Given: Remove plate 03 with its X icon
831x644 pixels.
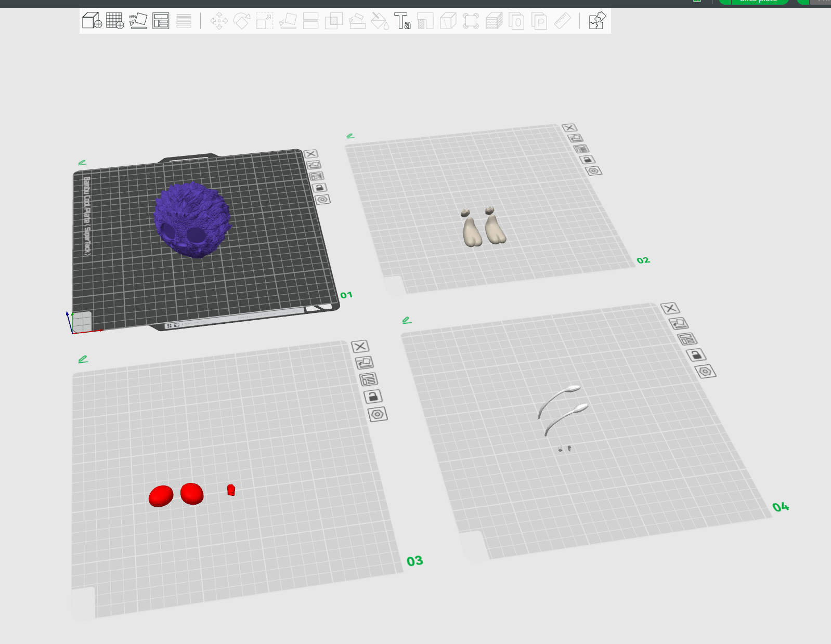Looking at the screenshot, I should click(360, 347).
